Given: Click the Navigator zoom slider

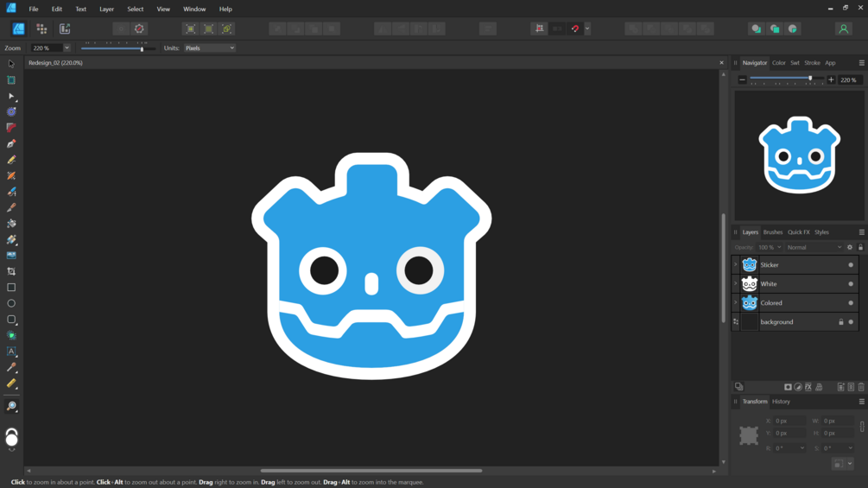Looking at the screenshot, I should 787,79.
